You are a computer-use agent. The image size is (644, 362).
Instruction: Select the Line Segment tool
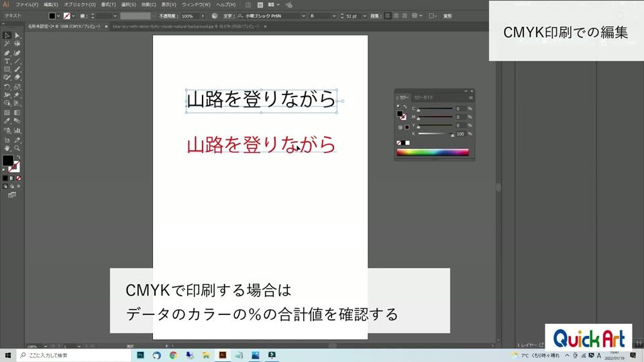(x=17, y=61)
